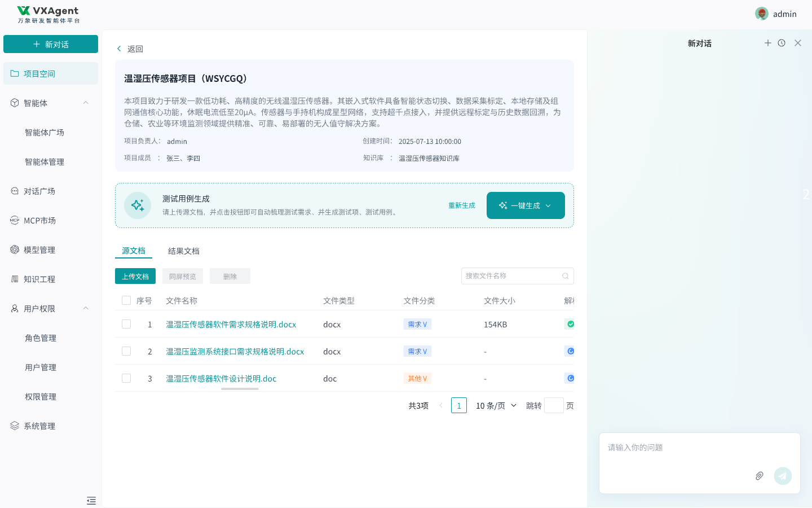
Task: Go to previous page arrow
Action: coord(441,405)
